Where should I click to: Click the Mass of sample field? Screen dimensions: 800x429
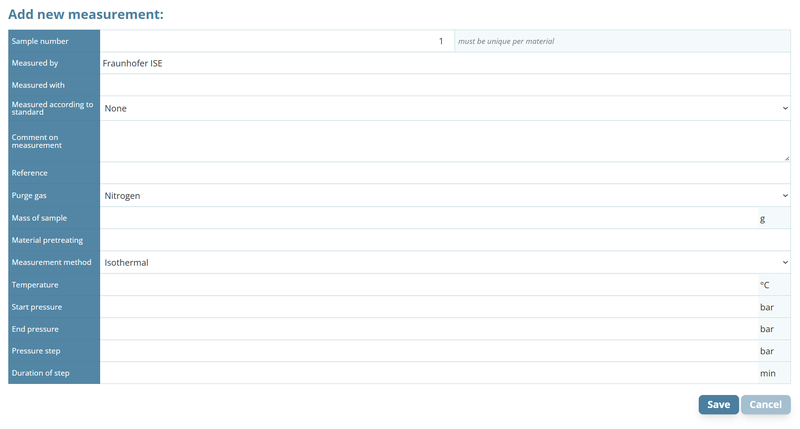point(428,218)
